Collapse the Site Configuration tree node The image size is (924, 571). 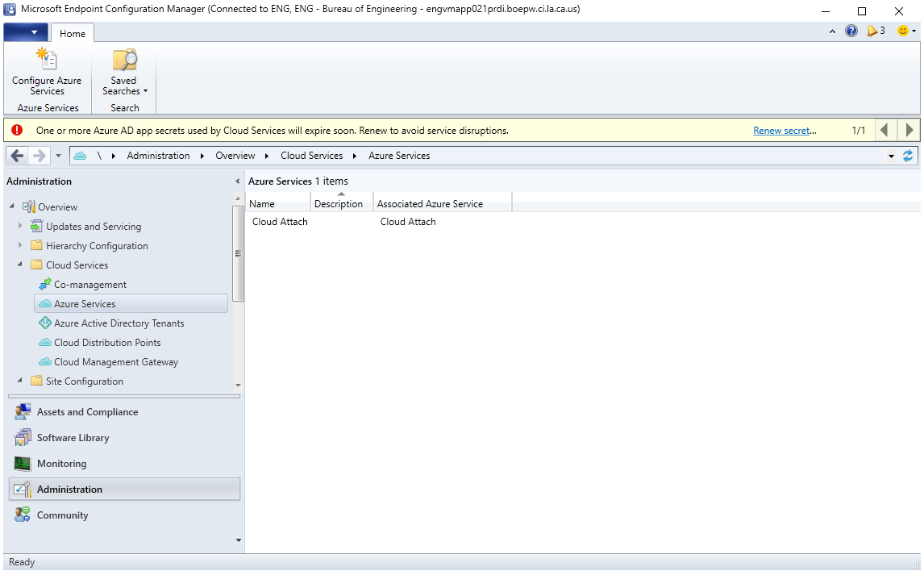(x=20, y=380)
